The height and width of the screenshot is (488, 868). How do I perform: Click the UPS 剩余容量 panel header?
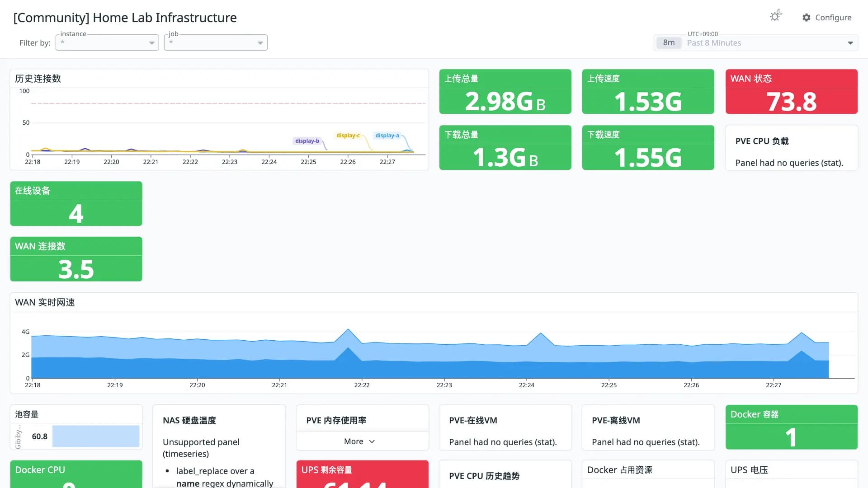coord(362,470)
